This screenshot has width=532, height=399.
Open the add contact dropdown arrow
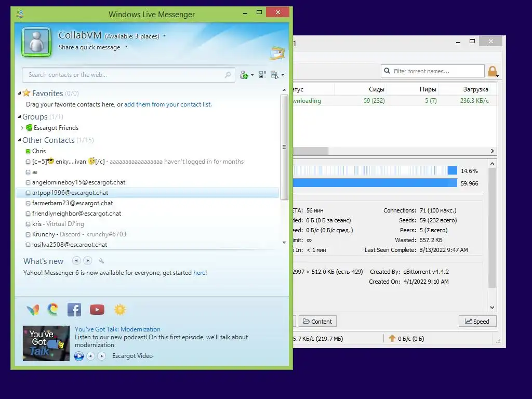[x=252, y=75]
